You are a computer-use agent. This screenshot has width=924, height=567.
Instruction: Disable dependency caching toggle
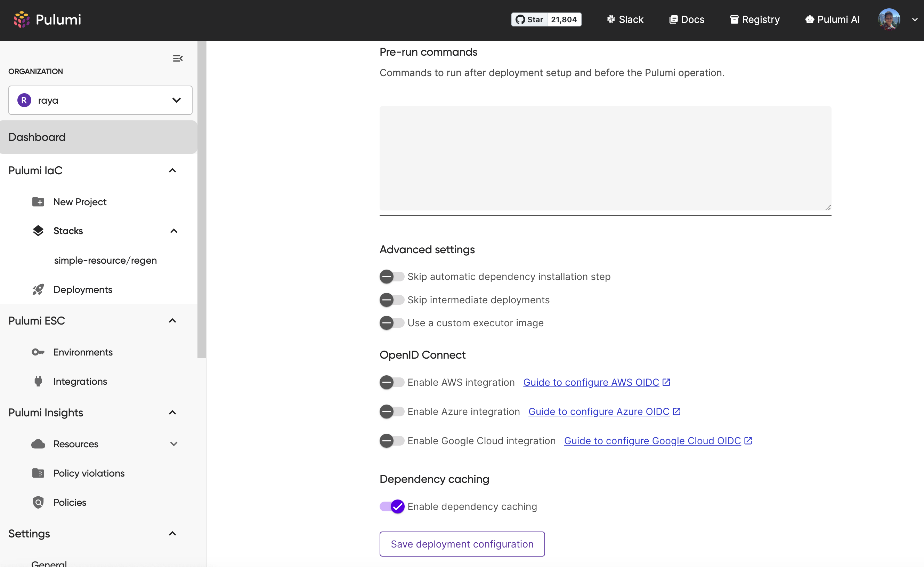coord(391,506)
